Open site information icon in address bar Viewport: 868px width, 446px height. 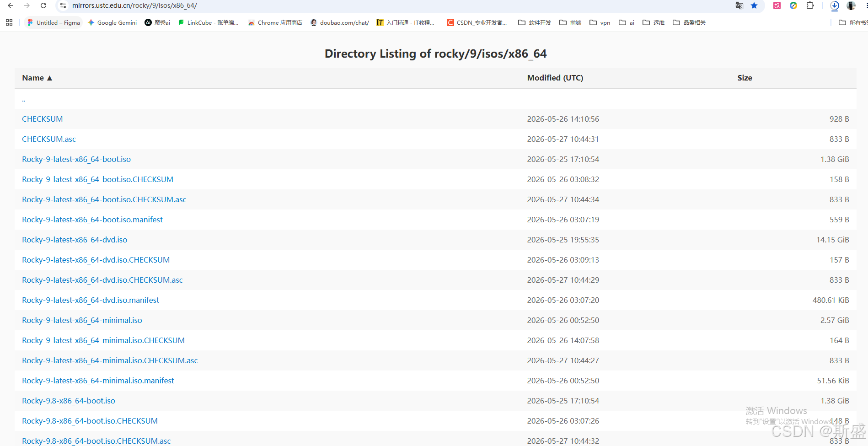click(63, 5)
